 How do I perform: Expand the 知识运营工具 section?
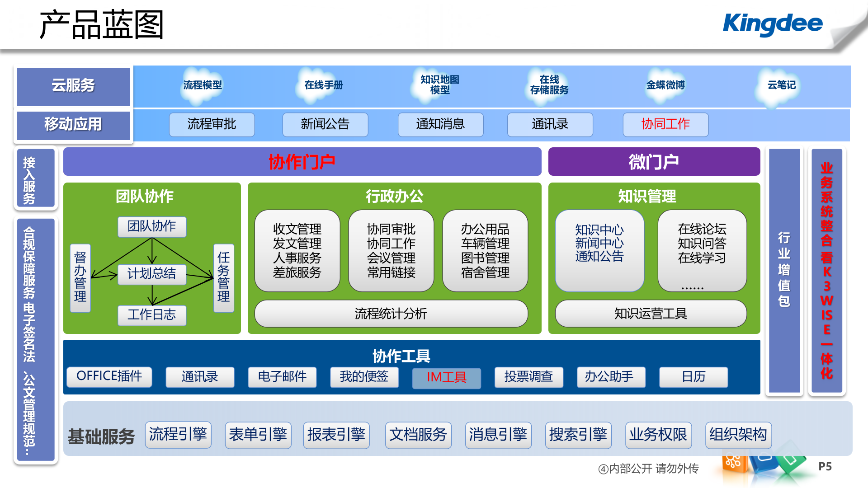(651, 314)
